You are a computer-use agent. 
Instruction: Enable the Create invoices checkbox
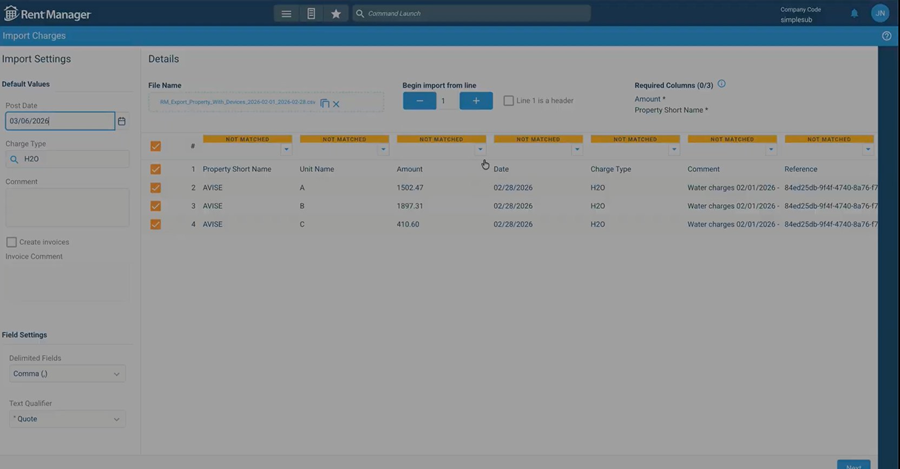click(12, 242)
